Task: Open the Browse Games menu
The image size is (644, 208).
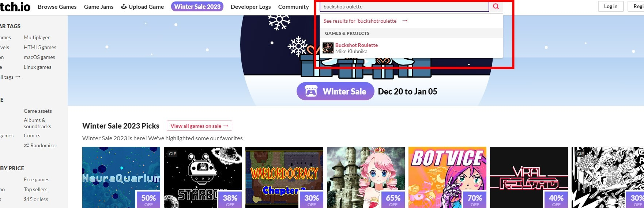Action: [x=57, y=7]
